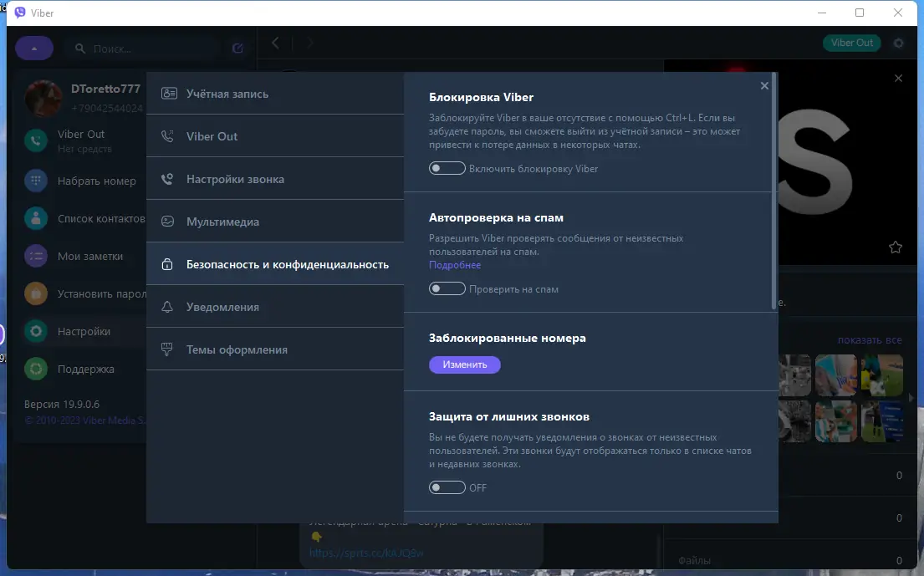Open the Account (Учётная запись) settings tab

point(274,94)
